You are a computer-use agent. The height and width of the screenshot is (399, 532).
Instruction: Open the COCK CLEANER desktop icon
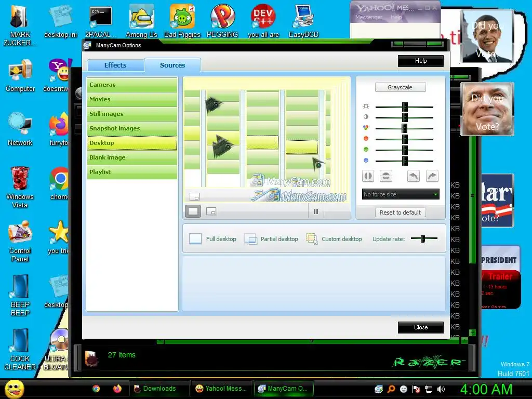pos(20,350)
